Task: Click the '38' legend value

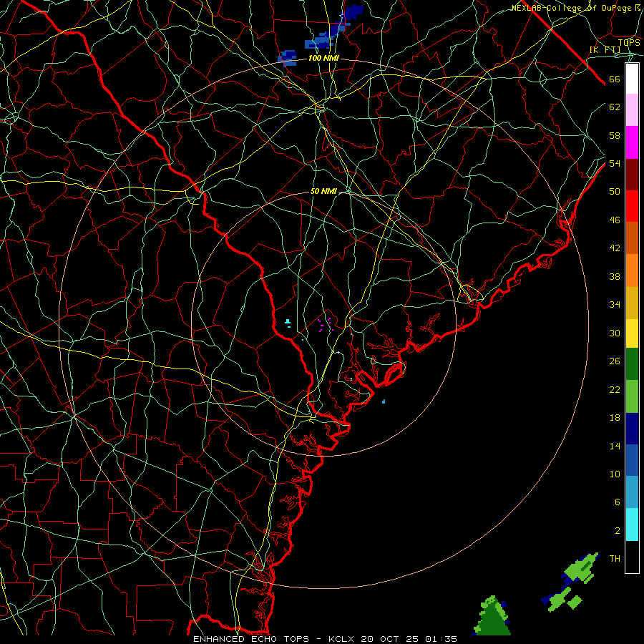Action: point(615,277)
